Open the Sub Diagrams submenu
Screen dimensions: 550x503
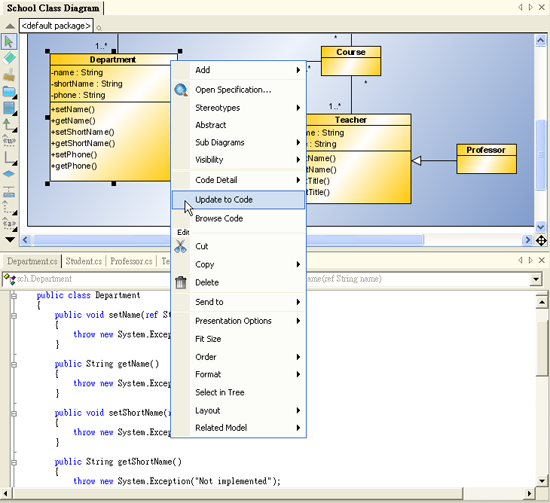pyautogui.click(x=239, y=142)
